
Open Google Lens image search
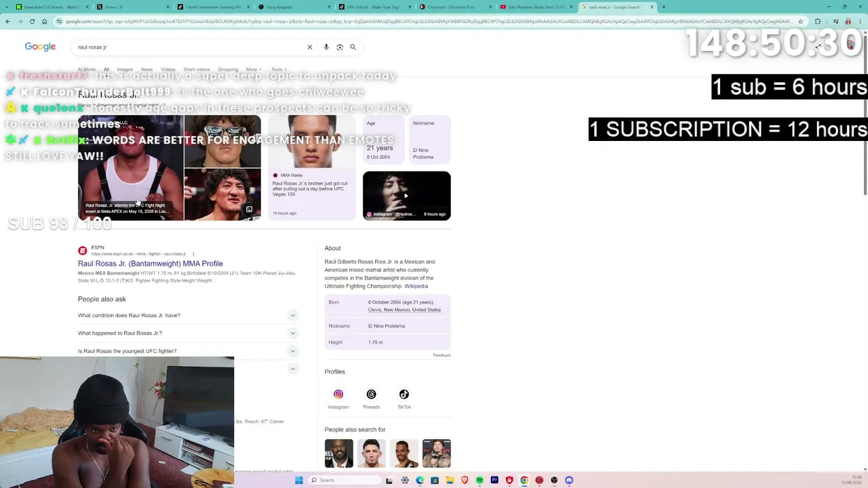[x=340, y=47]
